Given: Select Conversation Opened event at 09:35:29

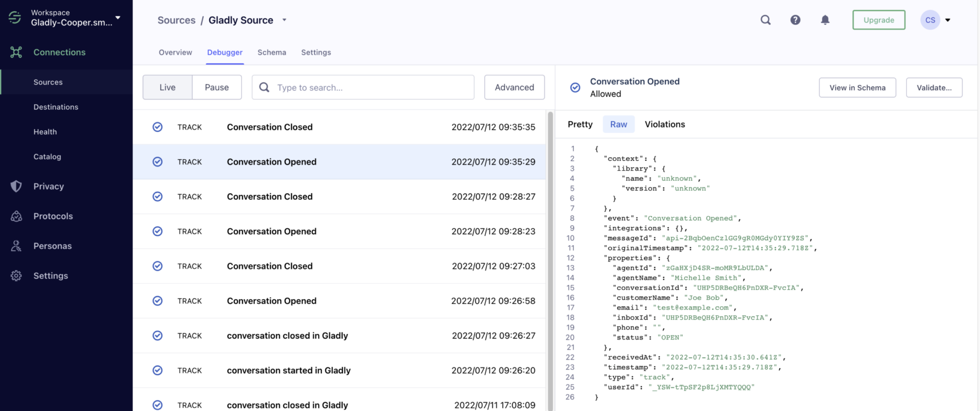Looking at the screenshot, I should pos(339,162).
